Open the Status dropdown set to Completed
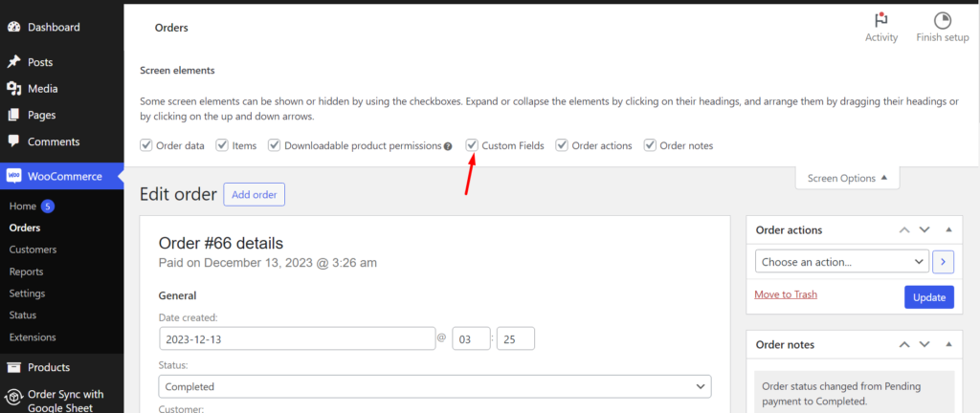Image resolution: width=980 pixels, height=413 pixels. coord(434,386)
